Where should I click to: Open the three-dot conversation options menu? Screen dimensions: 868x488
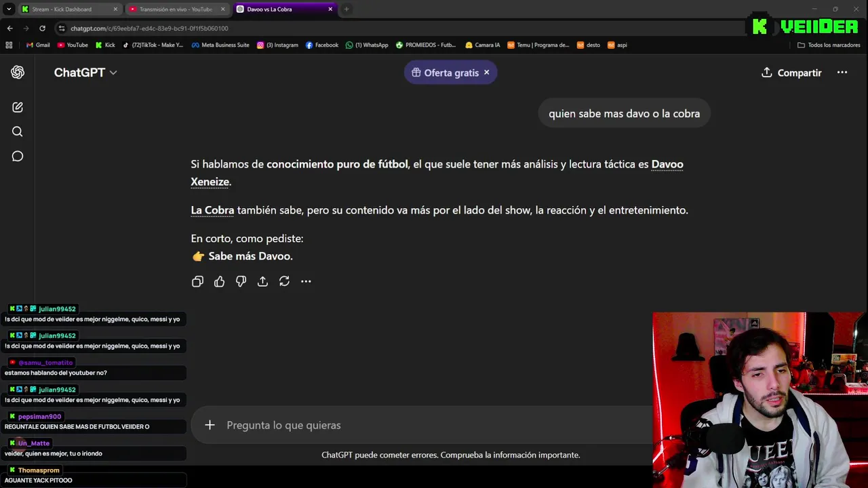[842, 73]
